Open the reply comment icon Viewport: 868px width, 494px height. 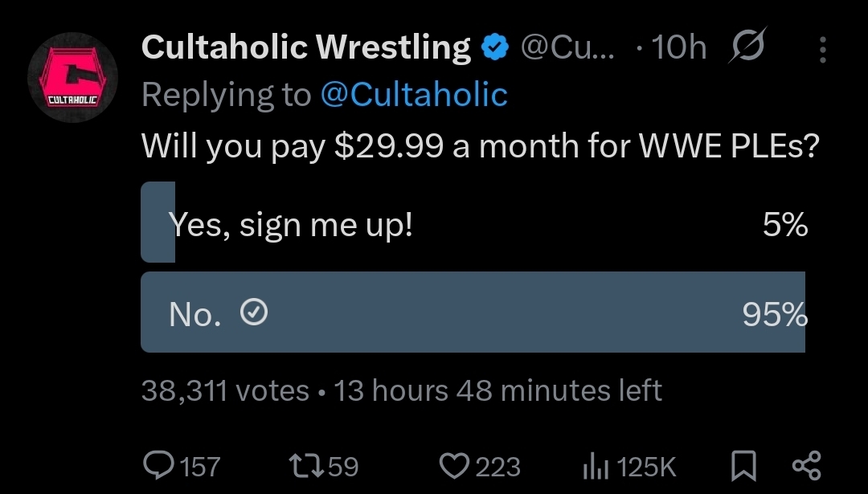[158, 465]
